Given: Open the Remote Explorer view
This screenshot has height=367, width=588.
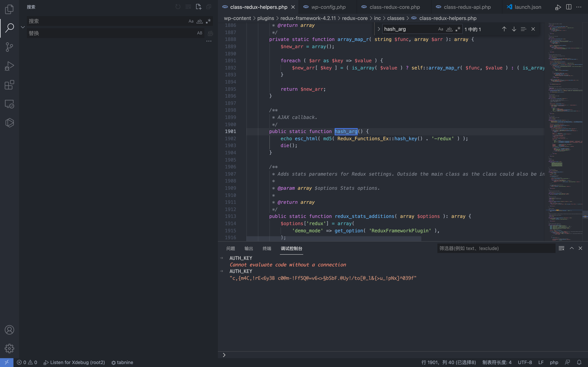Looking at the screenshot, I should click(x=9, y=104).
